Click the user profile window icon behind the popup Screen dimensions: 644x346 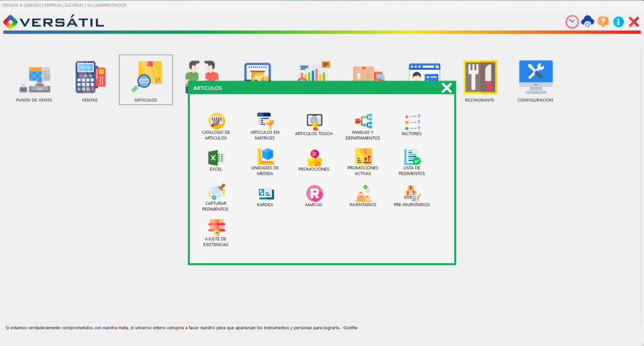[425, 72]
